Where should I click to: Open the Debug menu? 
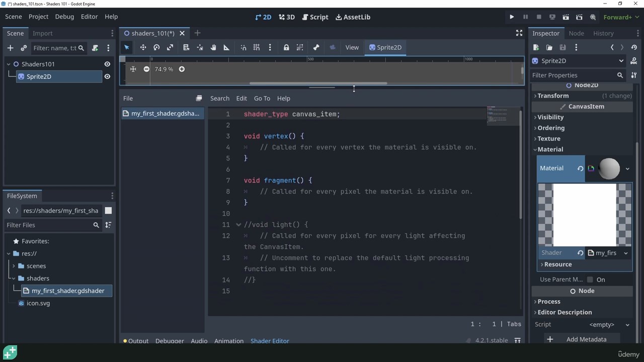pos(64,17)
